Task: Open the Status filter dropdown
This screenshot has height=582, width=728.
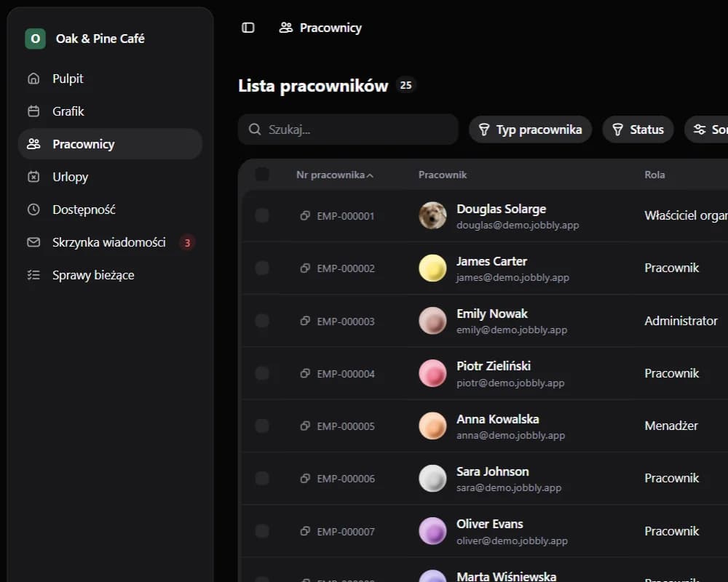Action: [638, 129]
